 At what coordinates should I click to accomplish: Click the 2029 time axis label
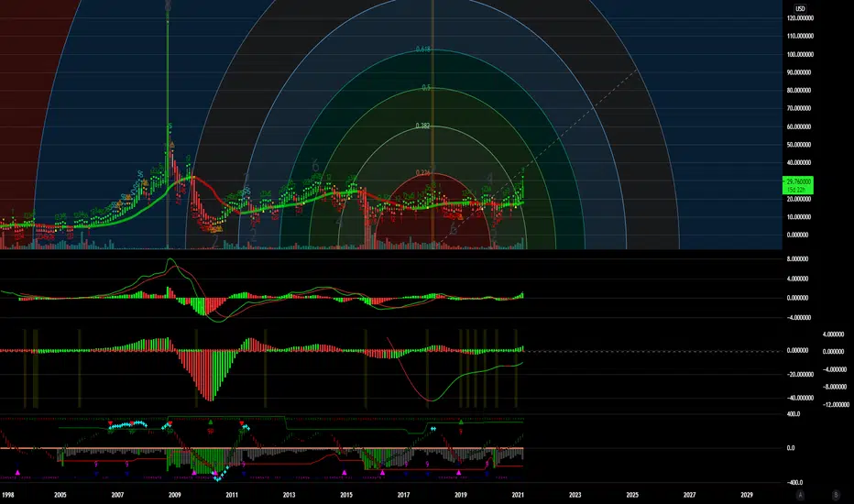pyautogui.click(x=746, y=495)
